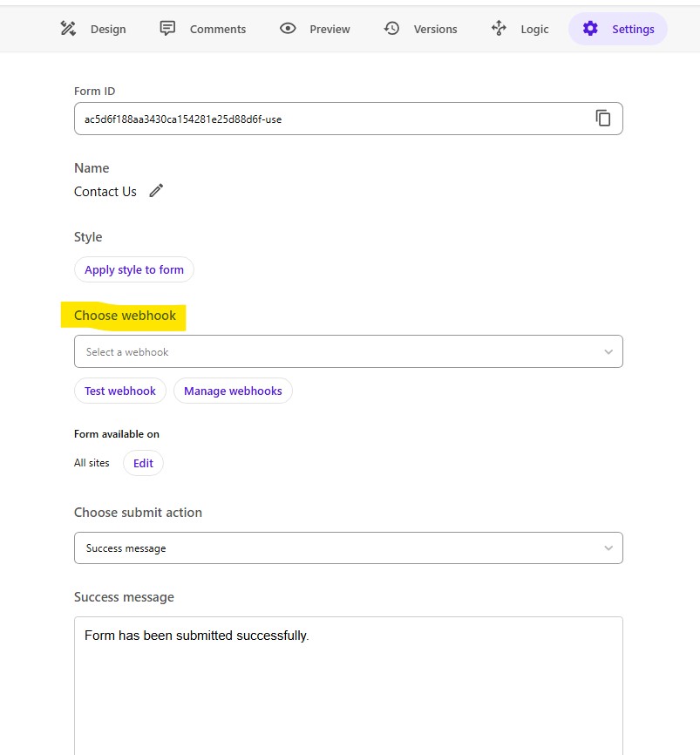Click the Choose submit action label
Viewport: 700px width, 755px height.
pos(139,513)
